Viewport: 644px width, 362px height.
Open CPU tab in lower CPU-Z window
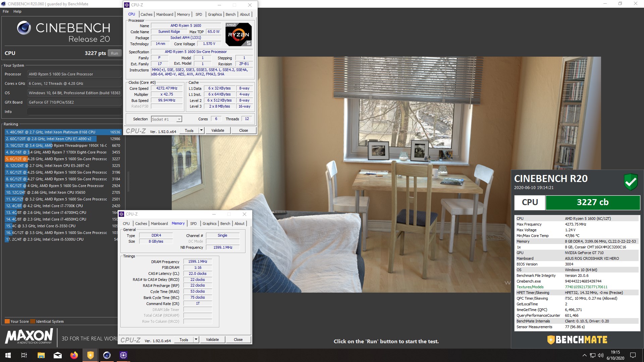(x=126, y=224)
